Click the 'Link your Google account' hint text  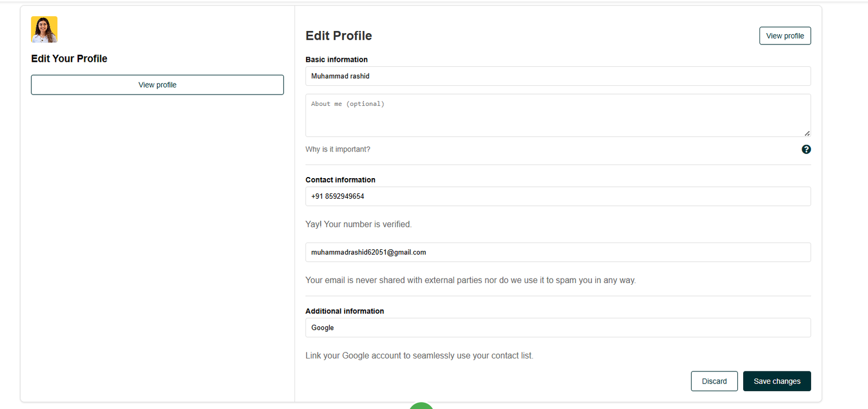pyautogui.click(x=419, y=356)
